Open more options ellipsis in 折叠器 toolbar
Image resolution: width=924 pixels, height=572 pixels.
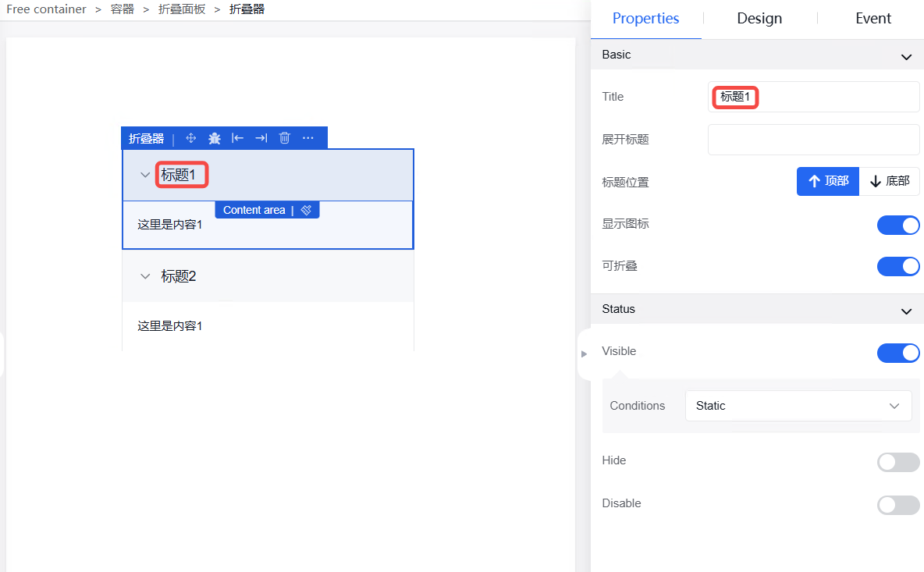coord(307,138)
